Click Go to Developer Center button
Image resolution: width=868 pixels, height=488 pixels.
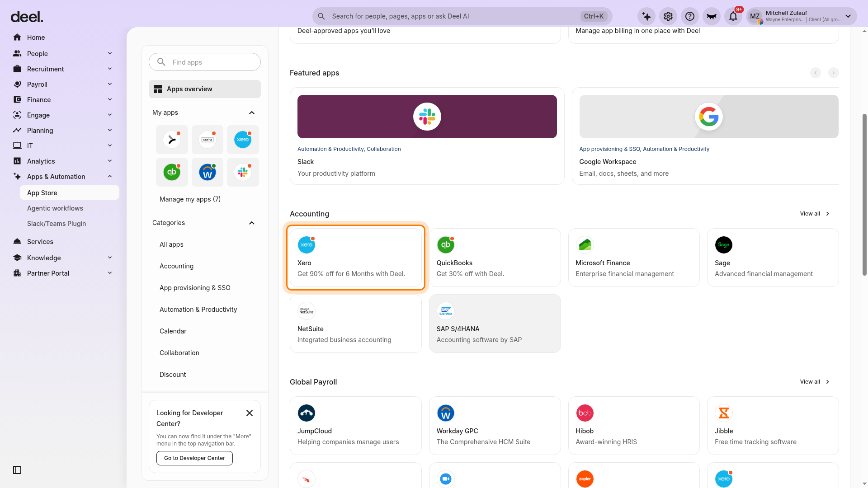click(x=194, y=458)
